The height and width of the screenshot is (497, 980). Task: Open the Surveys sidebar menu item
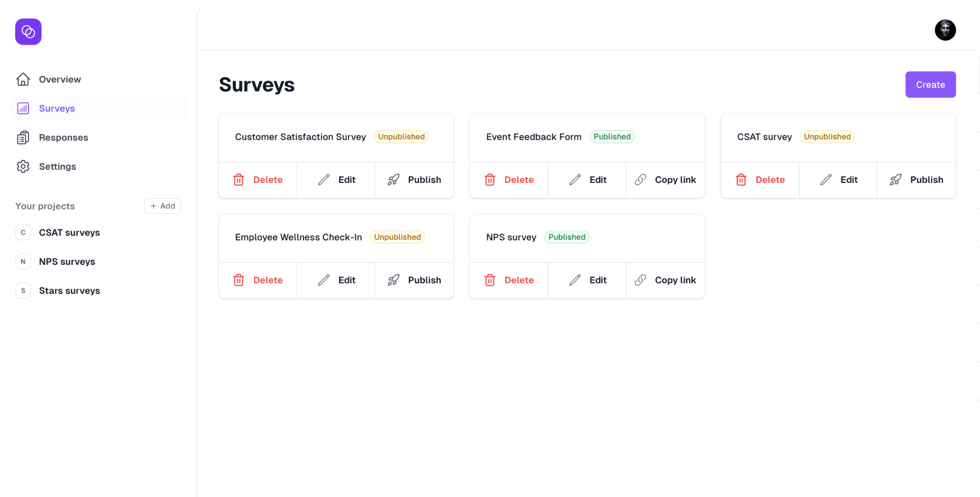coord(57,109)
